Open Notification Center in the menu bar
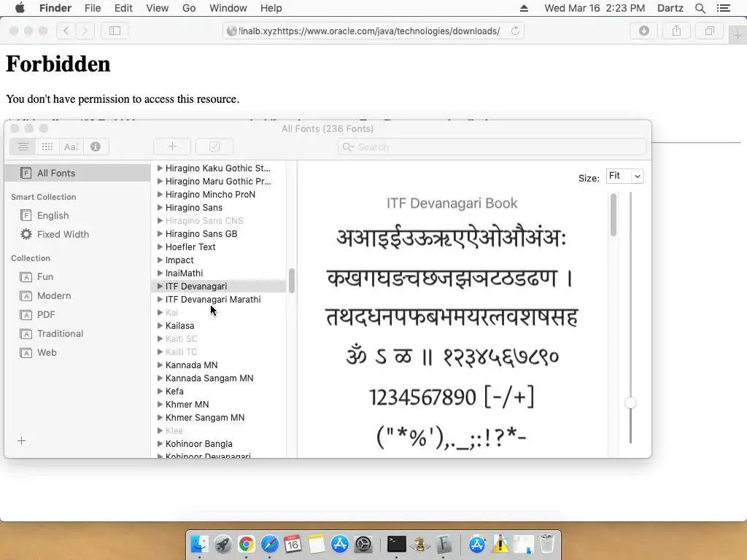This screenshot has width=747, height=560. point(723,8)
